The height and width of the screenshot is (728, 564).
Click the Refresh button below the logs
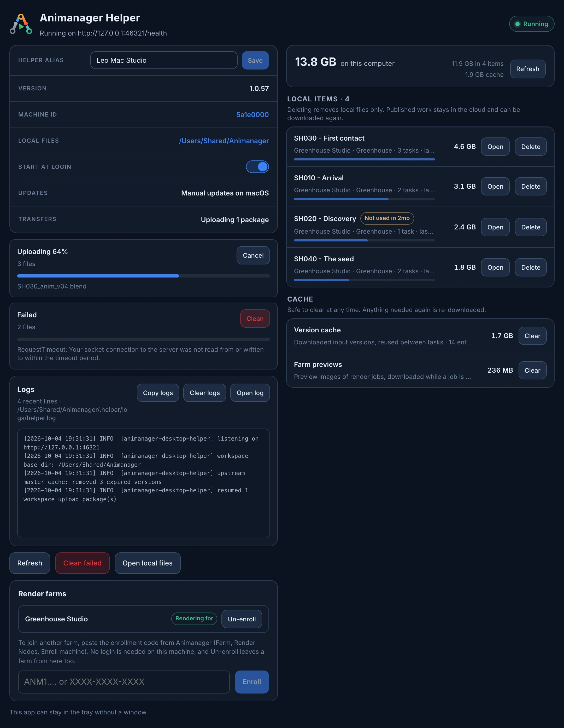click(x=30, y=563)
